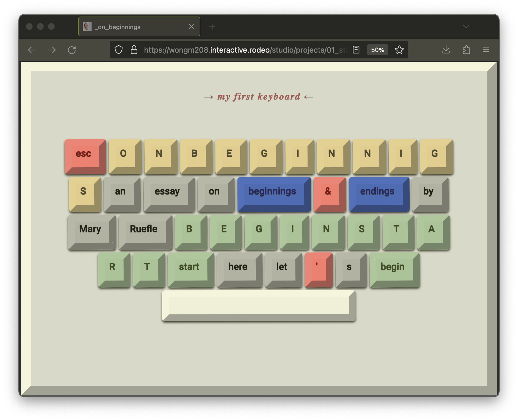Image resolution: width=518 pixels, height=420 pixels.
Task: Click the 50% zoom level badge
Action: pos(378,50)
